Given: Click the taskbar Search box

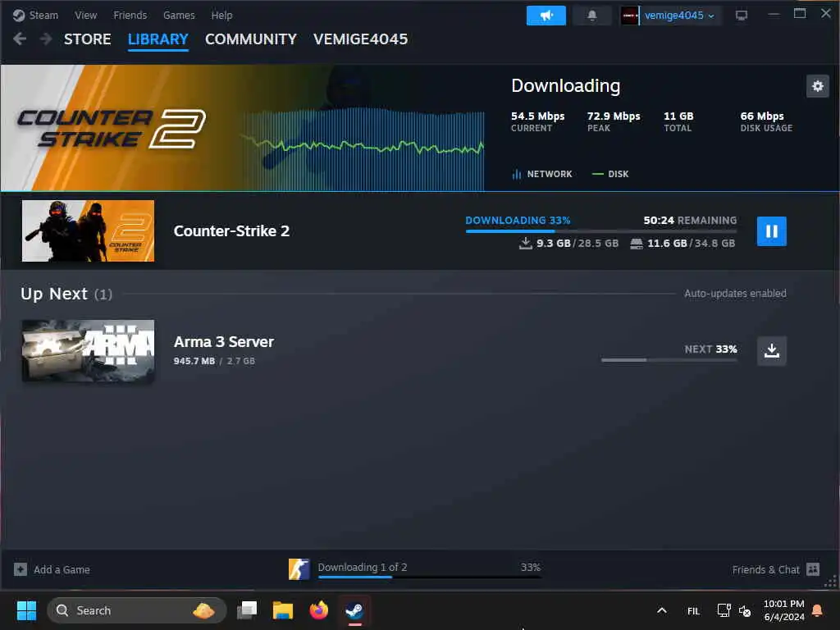Looking at the screenshot, I should [137, 610].
